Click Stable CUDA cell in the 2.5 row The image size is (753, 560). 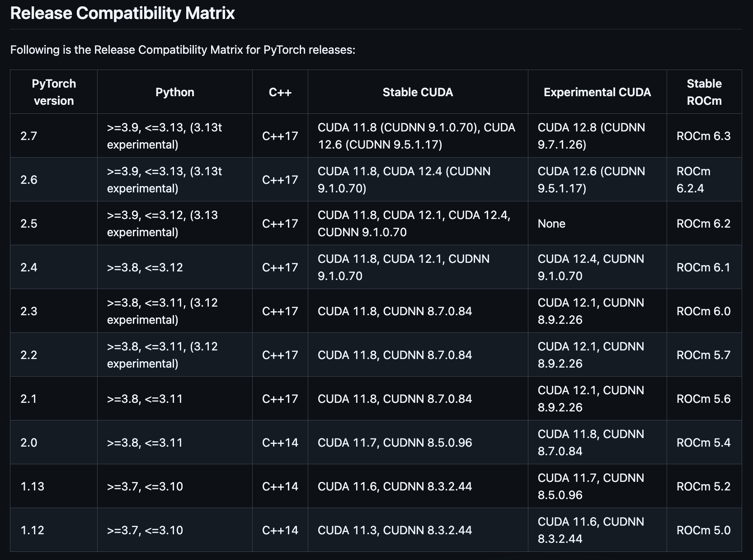pyautogui.click(x=418, y=224)
